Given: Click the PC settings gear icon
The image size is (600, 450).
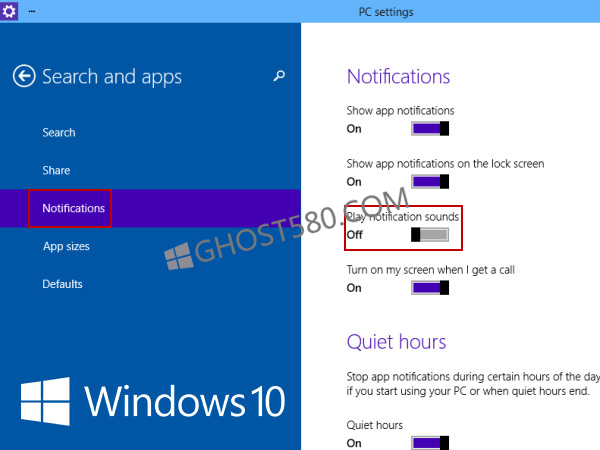Looking at the screenshot, I should point(9,11).
